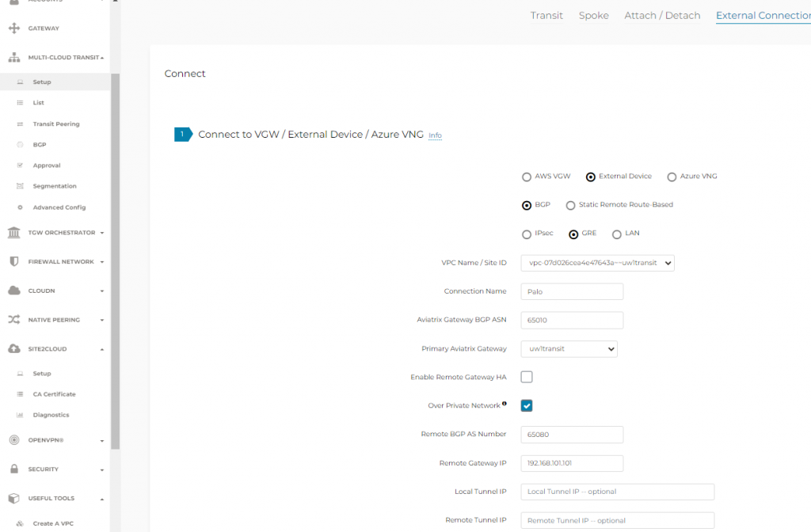Viewport: 811px width, 532px height.
Task: Click the TGW Orchestrator building icon
Action: pos(14,233)
